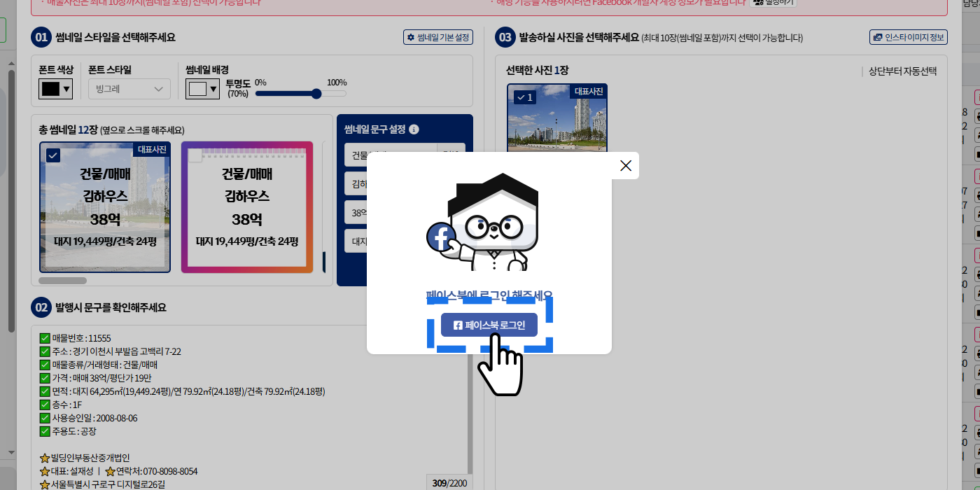
Task: Toggle the 매물번호: 11555 checkmark
Action: click(45, 338)
